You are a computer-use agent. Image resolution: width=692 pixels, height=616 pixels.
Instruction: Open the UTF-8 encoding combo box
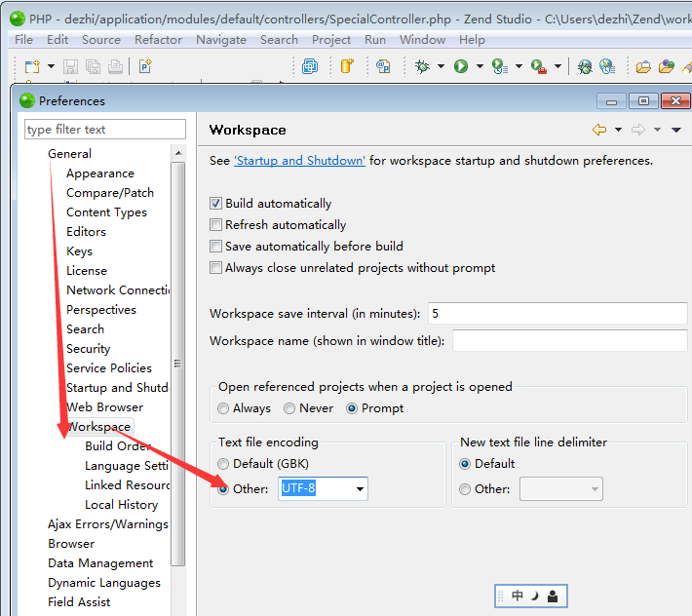point(323,489)
